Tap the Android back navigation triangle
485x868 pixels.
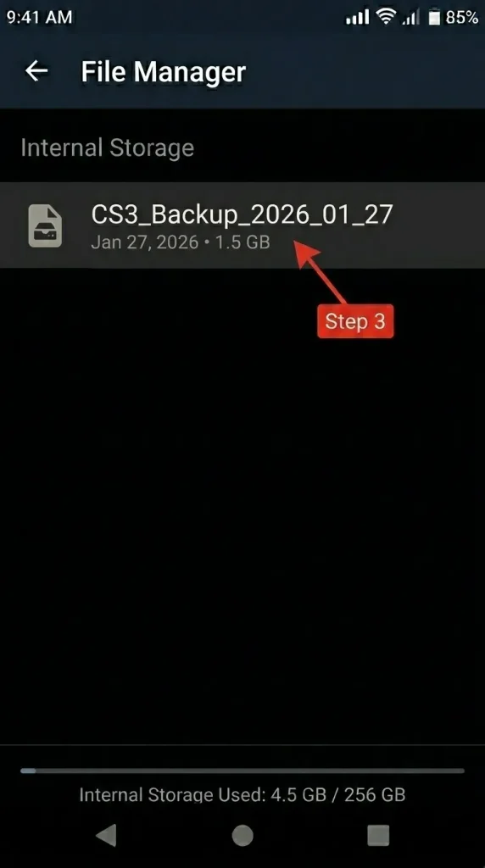pyautogui.click(x=106, y=835)
